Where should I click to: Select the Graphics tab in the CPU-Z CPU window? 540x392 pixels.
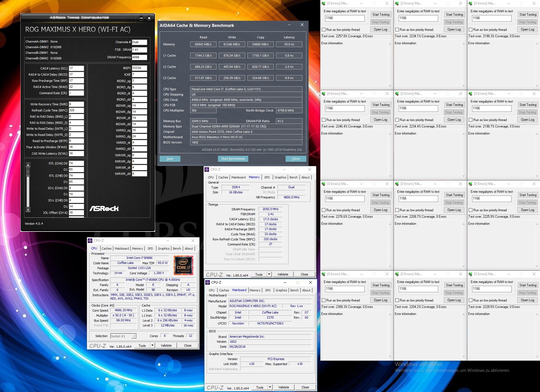pyautogui.click(x=164, y=249)
